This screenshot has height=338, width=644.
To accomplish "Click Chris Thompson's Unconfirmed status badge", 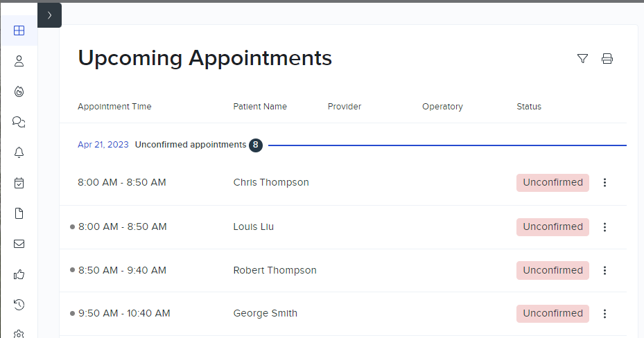I will pyautogui.click(x=552, y=183).
